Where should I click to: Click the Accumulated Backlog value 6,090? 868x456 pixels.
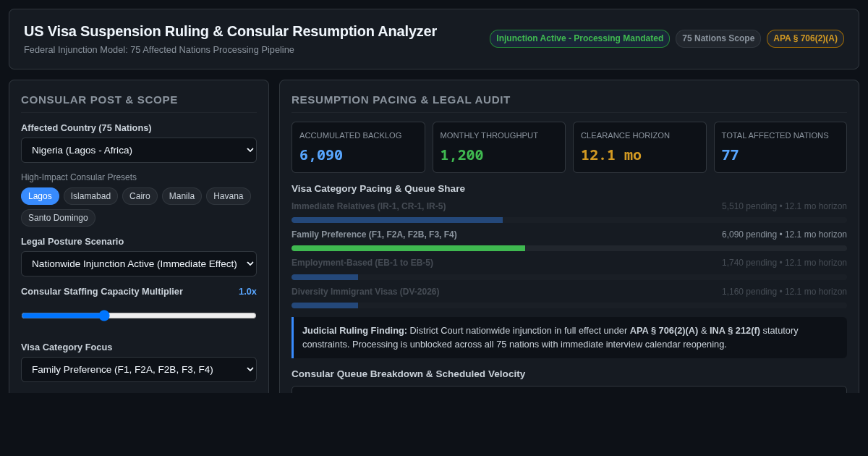click(321, 155)
